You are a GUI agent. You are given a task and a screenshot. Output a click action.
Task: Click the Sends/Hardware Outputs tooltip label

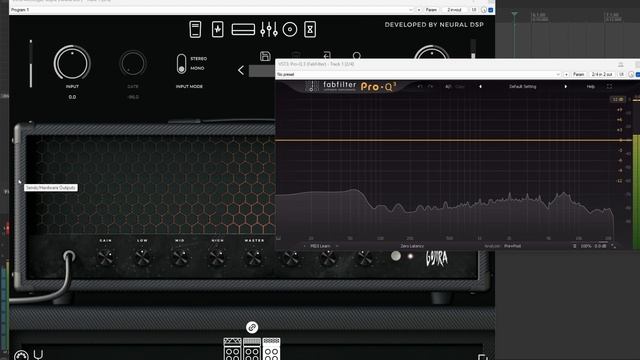coord(51,188)
